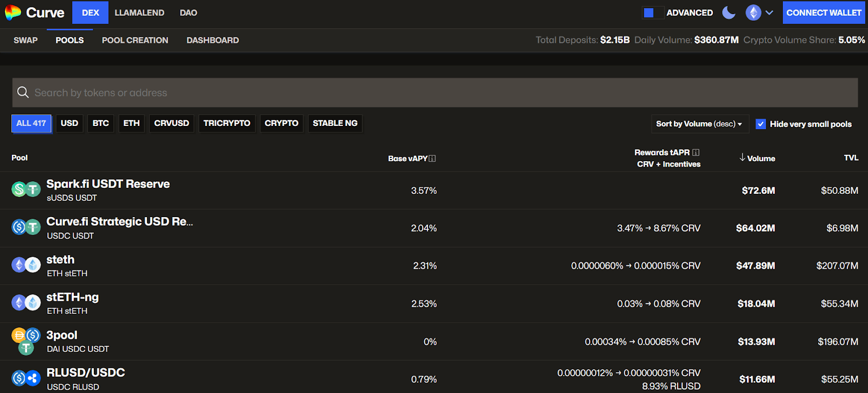868x393 pixels.
Task: Filter pools by ETH
Action: pyautogui.click(x=131, y=123)
